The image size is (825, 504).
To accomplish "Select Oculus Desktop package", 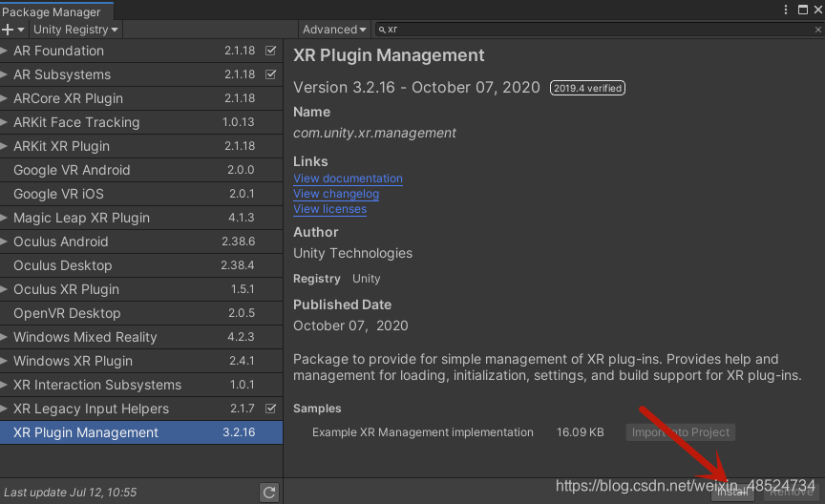I will [x=141, y=265].
